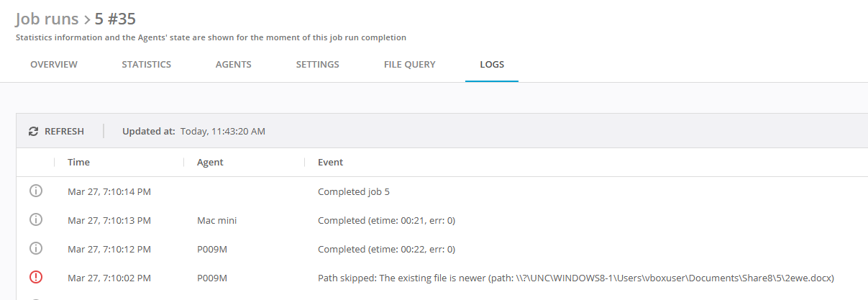The height and width of the screenshot is (300, 868).
Task: Click Mac mini agent name in log
Action: coord(216,220)
